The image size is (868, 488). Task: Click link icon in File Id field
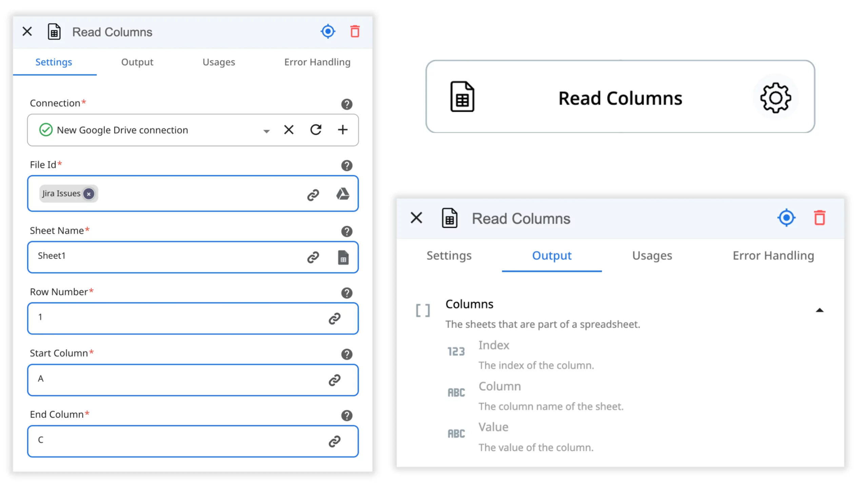pyautogui.click(x=313, y=195)
